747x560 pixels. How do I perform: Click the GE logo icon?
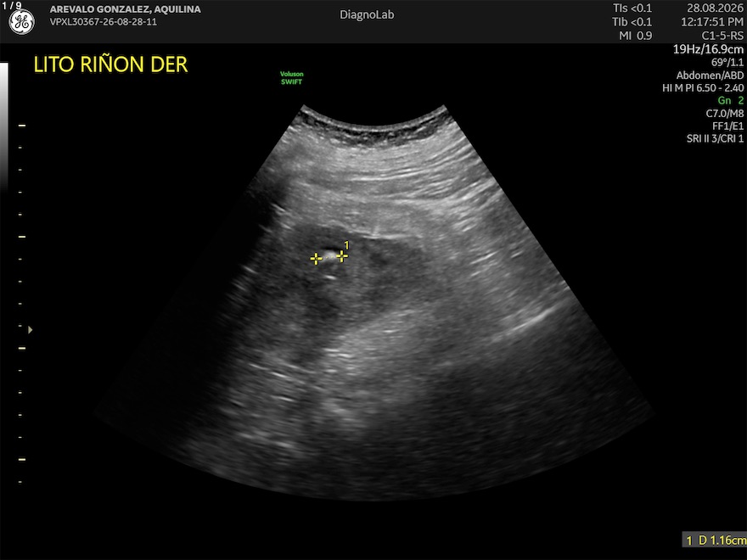(22, 22)
